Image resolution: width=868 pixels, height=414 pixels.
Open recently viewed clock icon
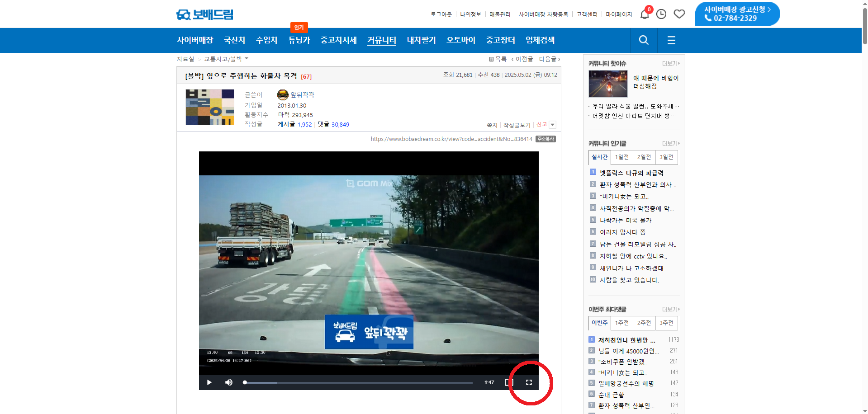click(x=661, y=14)
